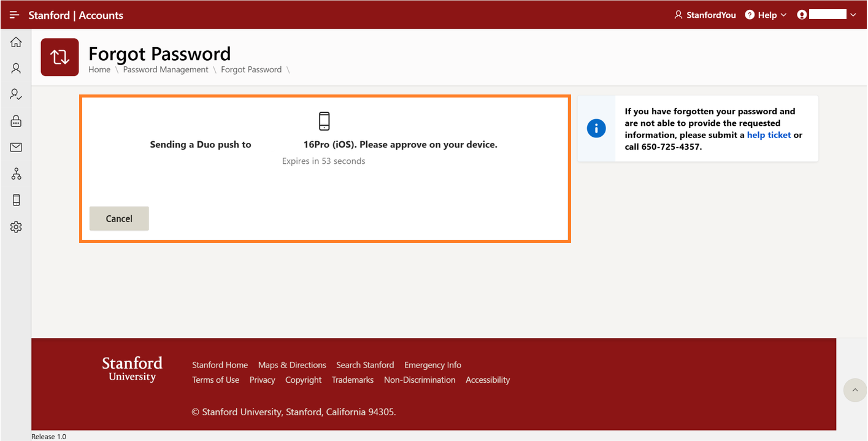Open Emergency Info footer link
Image resolution: width=868 pixels, height=441 pixels.
point(432,365)
